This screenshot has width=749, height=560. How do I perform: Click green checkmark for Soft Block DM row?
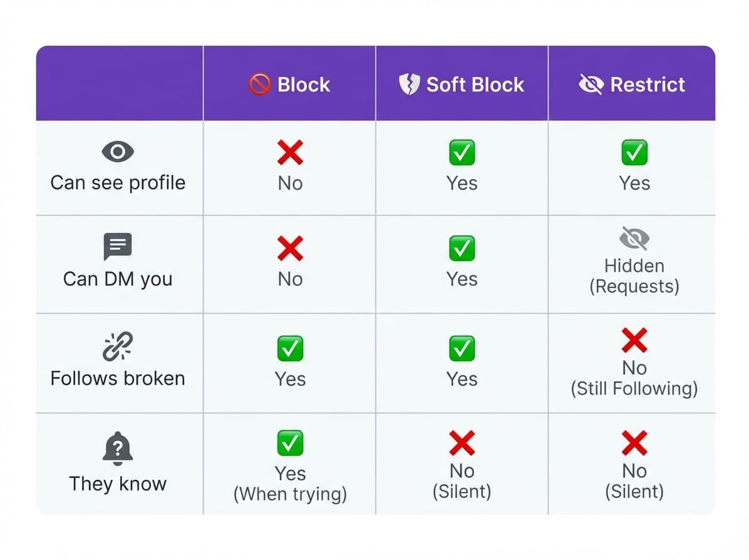click(x=462, y=249)
